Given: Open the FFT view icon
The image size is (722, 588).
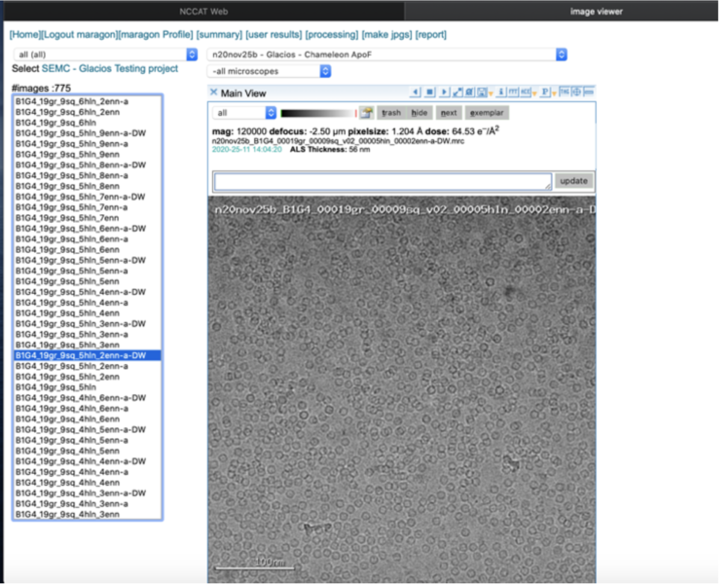Looking at the screenshot, I should click(x=513, y=92).
